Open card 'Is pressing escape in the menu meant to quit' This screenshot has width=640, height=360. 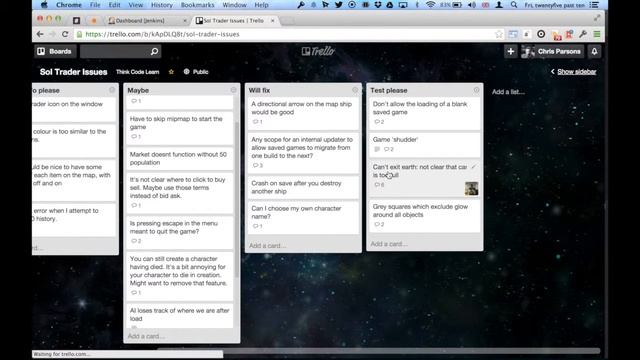pos(180,232)
